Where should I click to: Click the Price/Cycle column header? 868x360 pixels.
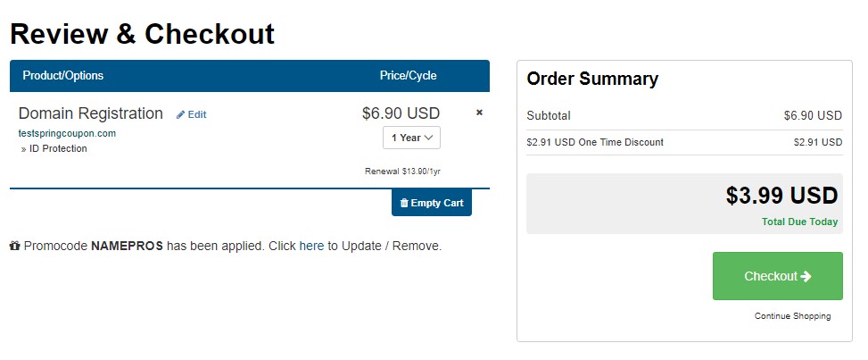pyautogui.click(x=408, y=76)
